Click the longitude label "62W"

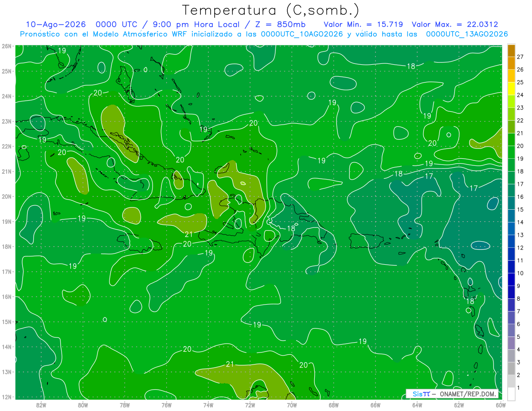(459, 405)
